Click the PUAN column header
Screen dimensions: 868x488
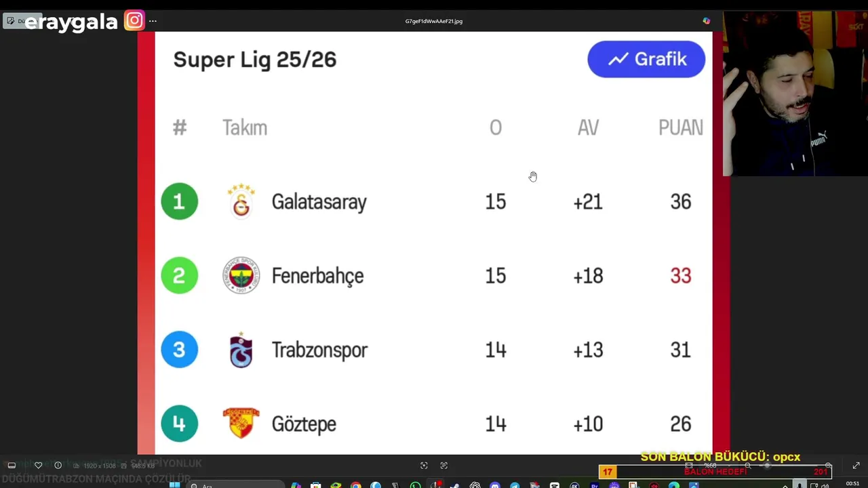click(x=680, y=128)
